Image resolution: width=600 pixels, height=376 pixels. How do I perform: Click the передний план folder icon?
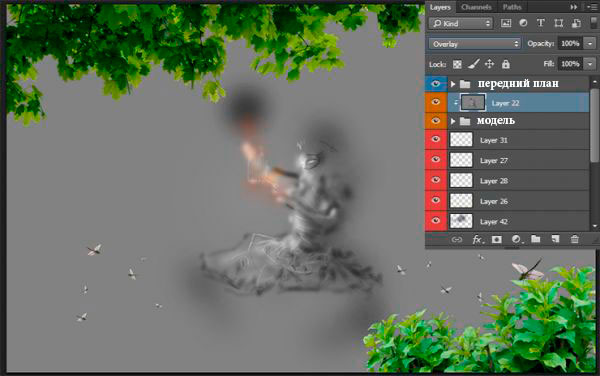tap(465, 84)
